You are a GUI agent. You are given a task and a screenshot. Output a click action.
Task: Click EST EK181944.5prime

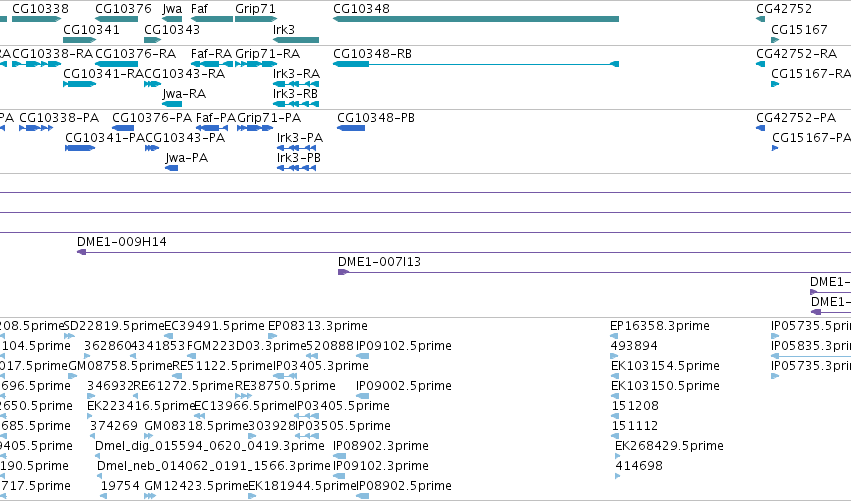coord(302,486)
